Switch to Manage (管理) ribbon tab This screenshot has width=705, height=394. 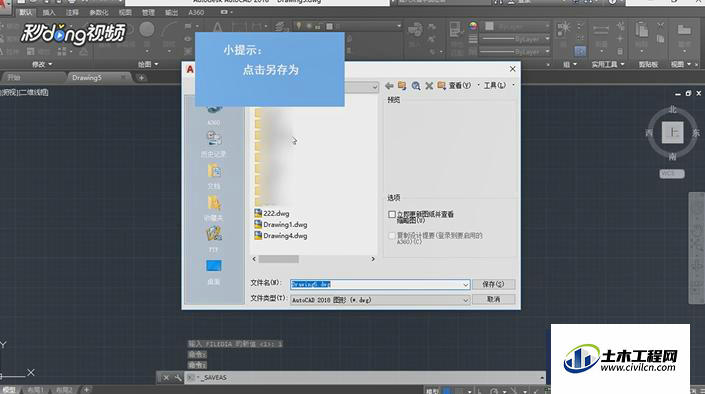coord(148,13)
